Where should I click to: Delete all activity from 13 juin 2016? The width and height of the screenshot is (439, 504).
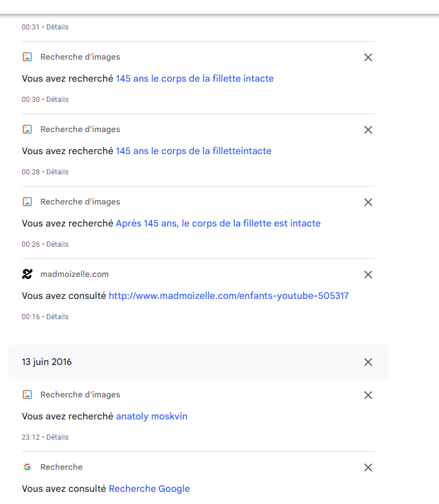[368, 362]
